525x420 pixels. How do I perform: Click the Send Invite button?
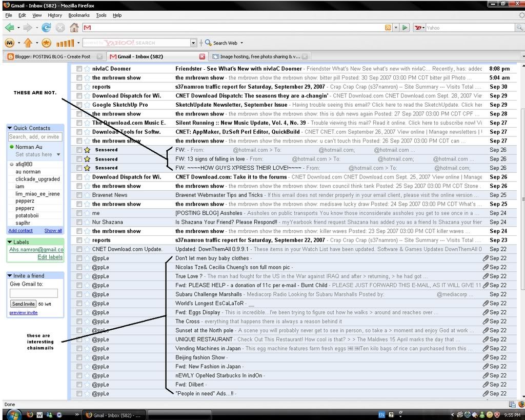click(x=23, y=304)
